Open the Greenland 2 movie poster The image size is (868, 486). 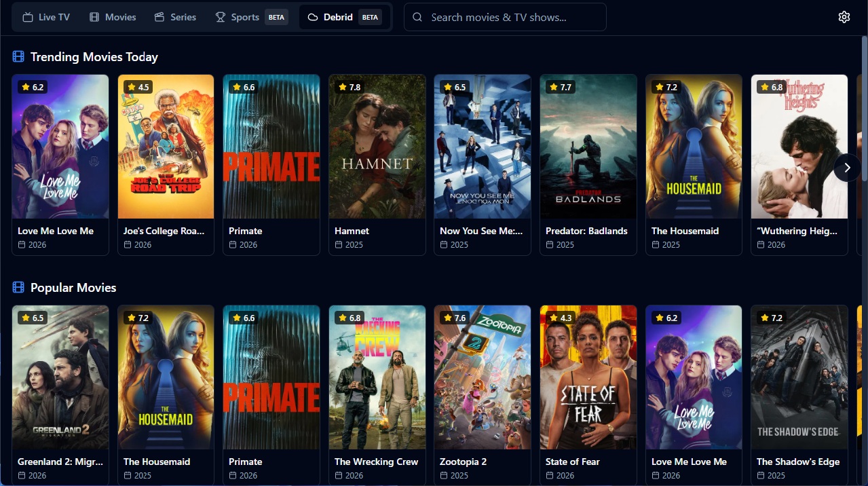60,377
